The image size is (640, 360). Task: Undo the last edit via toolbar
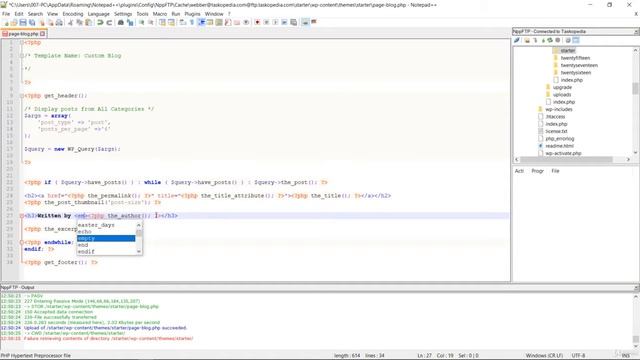coord(100,22)
